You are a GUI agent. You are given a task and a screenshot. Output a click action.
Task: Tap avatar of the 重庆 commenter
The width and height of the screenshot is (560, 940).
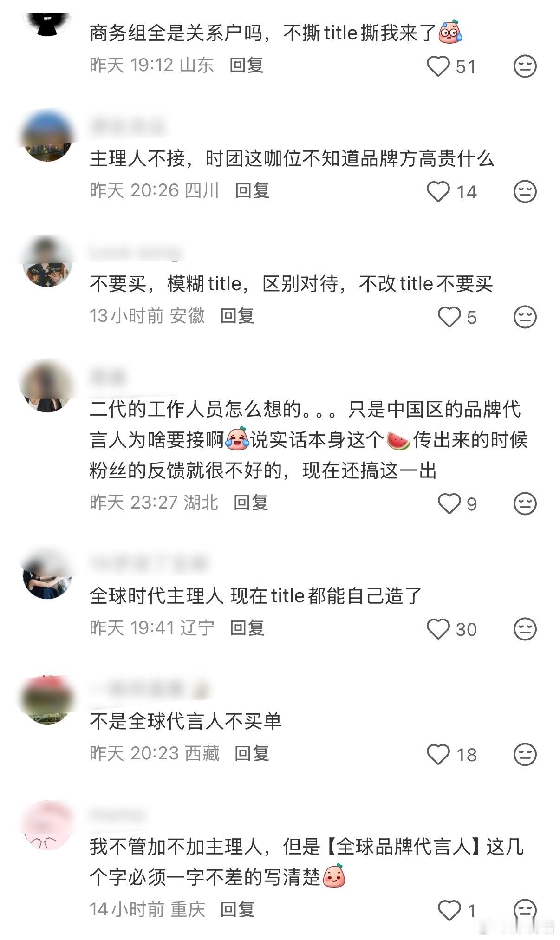point(47,825)
